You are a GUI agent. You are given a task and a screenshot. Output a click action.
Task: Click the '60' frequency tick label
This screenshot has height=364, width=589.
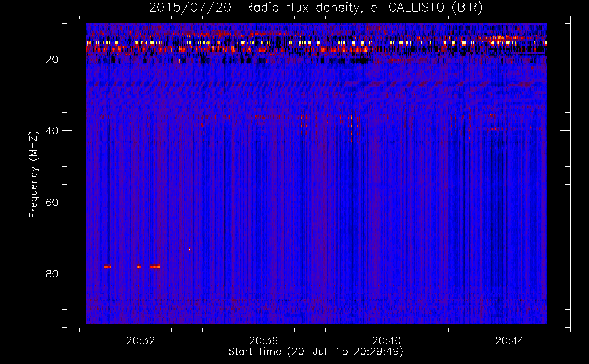tap(52, 202)
